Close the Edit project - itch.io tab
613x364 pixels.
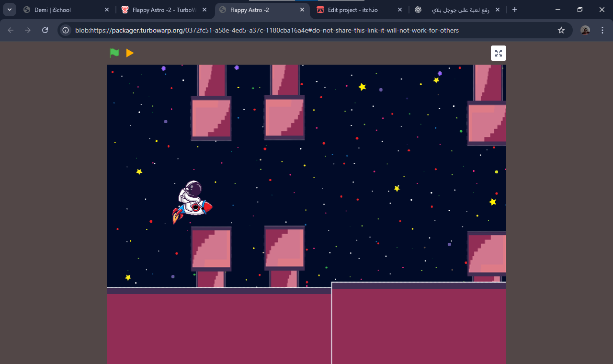click(x=399, y=10)
